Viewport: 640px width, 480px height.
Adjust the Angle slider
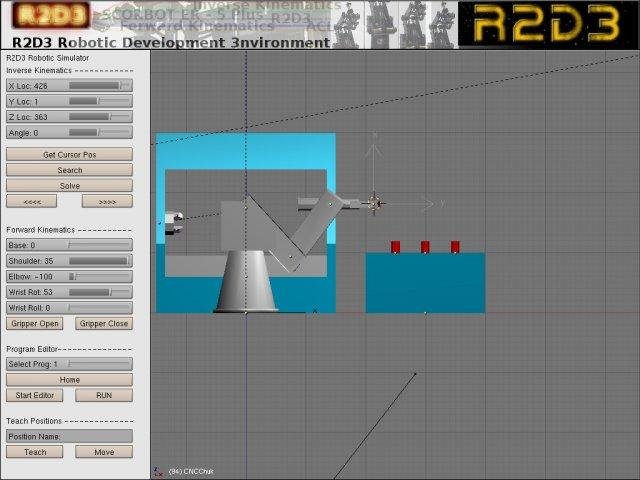69,133
